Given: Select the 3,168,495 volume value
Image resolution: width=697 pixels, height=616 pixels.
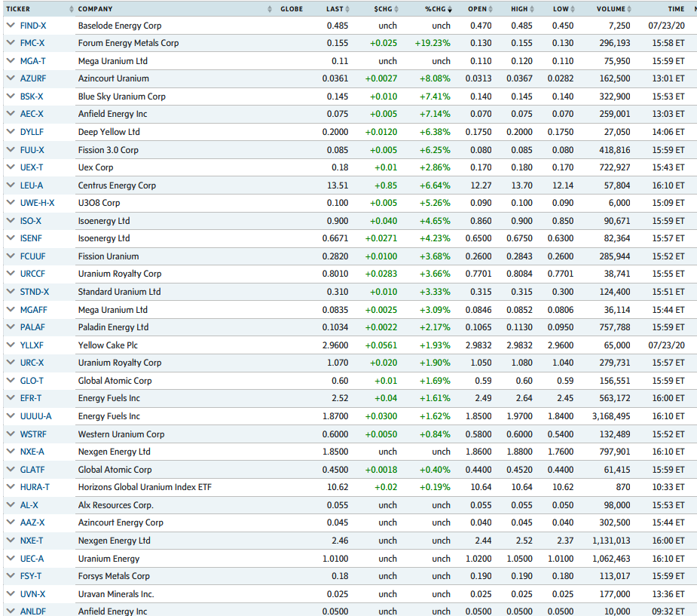Looking at the screenshot, I should (611, 416).
